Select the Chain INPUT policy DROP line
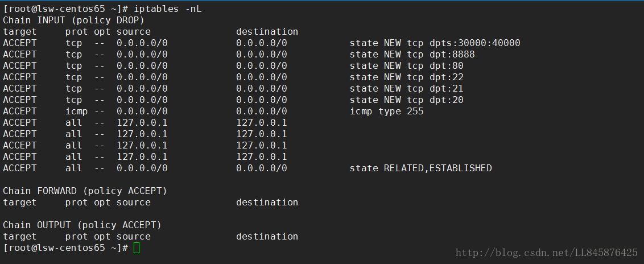644x264 pixels. [73, 20]
